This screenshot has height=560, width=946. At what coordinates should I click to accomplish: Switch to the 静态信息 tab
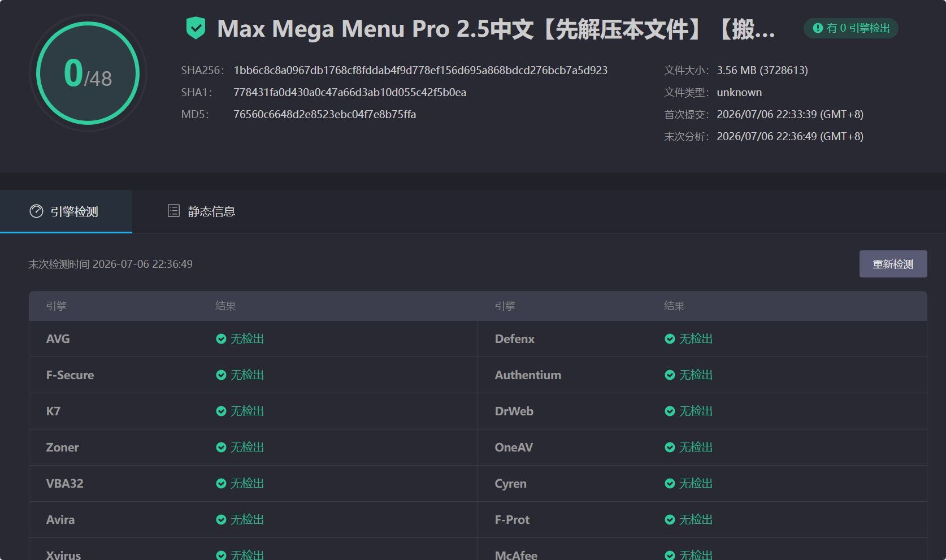[202, 211]
